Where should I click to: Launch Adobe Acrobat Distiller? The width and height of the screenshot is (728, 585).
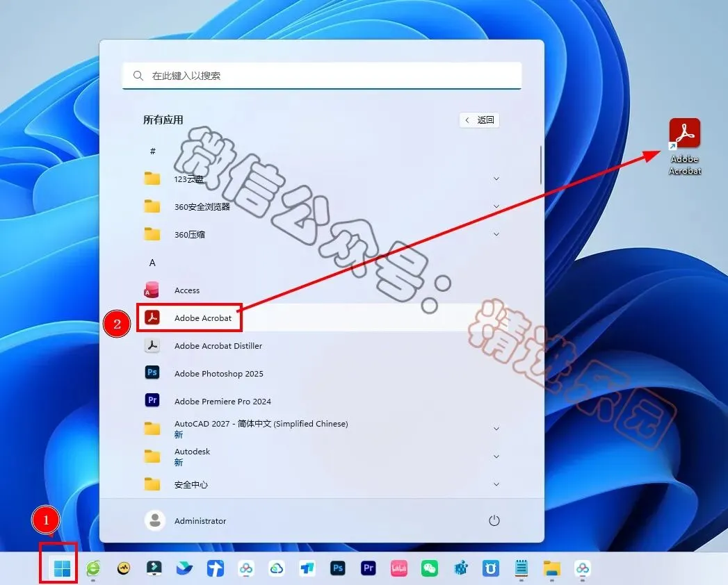[x=322, y=345]
